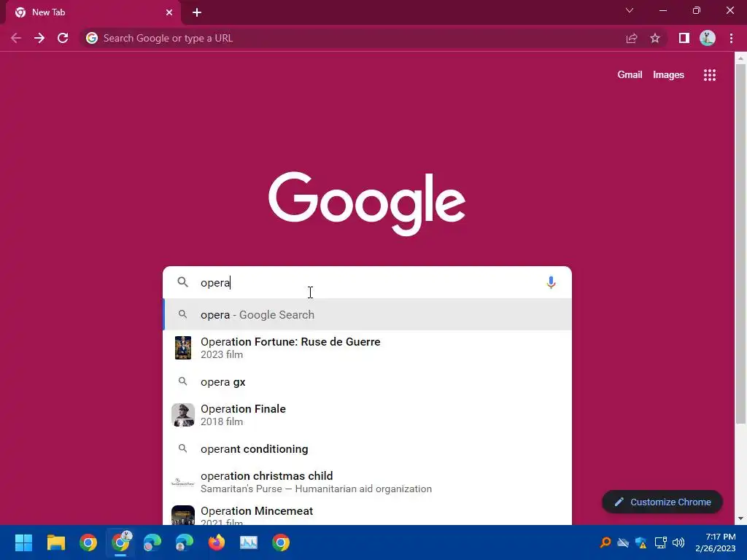Focus the address bar URL field
The image size is (747, 560).
352,38
